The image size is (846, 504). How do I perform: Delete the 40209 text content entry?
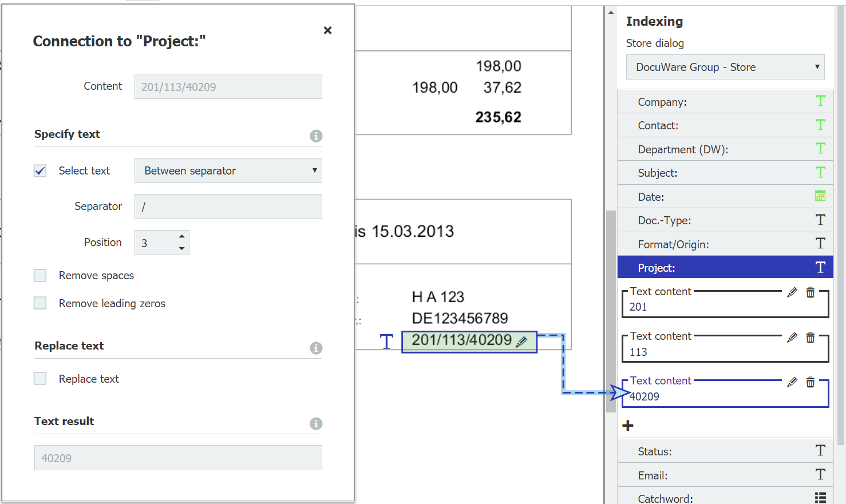pos(811,382)
